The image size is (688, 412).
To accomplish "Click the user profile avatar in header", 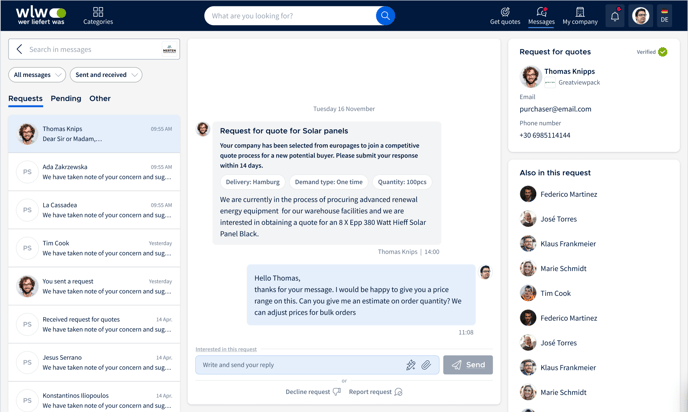I will point(641,16).
